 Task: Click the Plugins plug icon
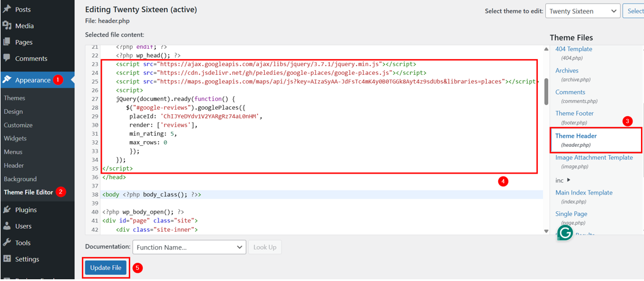pyautogui.click(x=6, y=210)
